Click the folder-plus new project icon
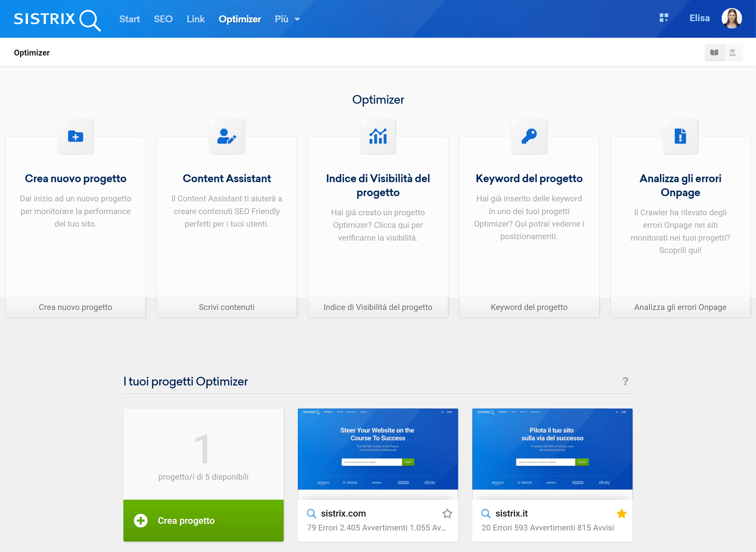The height and width of the screenshot is (552, 756). click(76, 136)
